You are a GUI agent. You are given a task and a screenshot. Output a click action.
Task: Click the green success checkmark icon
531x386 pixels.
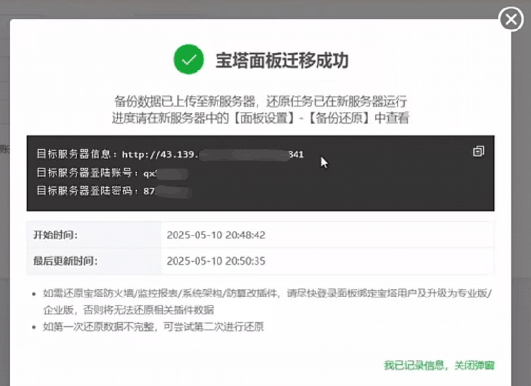coord(189,59)
